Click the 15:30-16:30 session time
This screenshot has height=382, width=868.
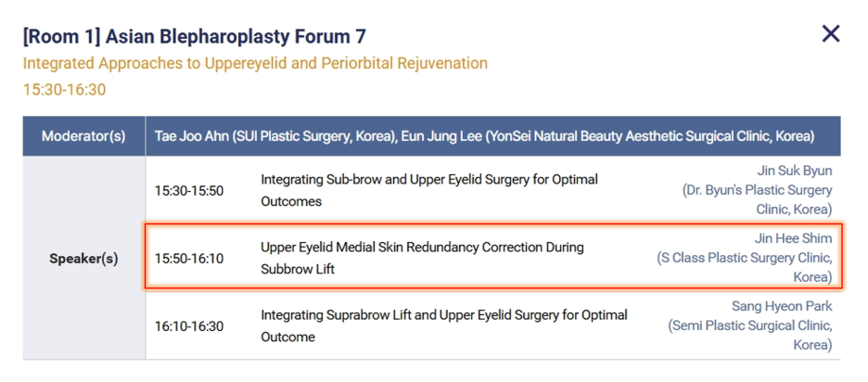pyautogui.click(x=64, y=90)
